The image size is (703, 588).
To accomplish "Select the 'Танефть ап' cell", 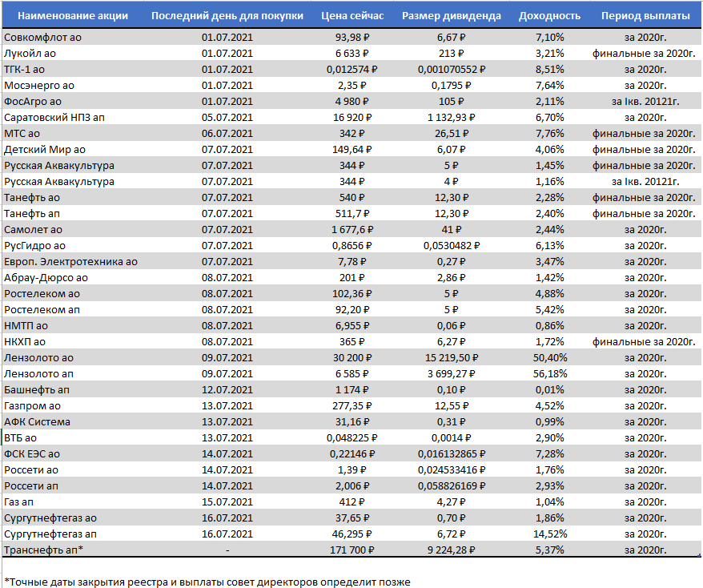I will point(32,214).
